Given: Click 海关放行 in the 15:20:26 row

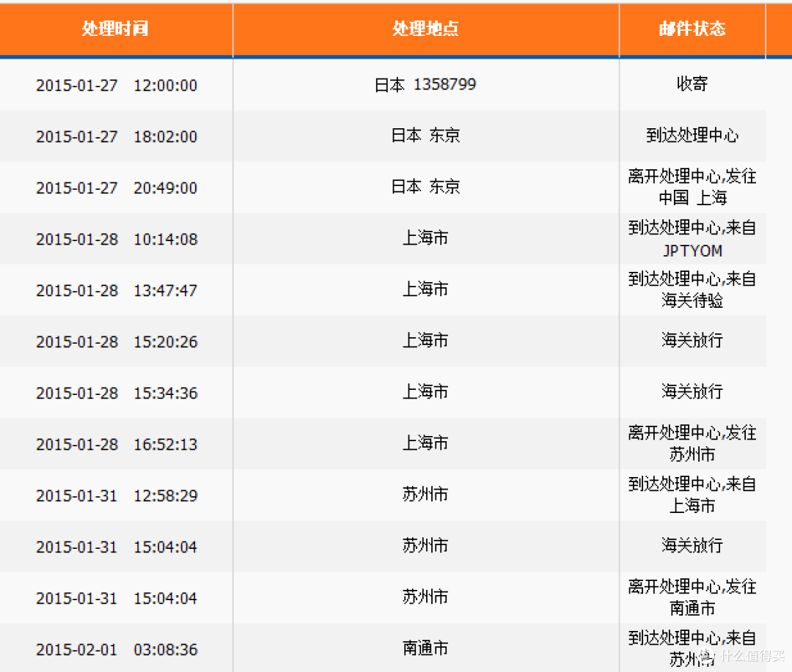Looking at the screenshot, I should pos(692,340).
